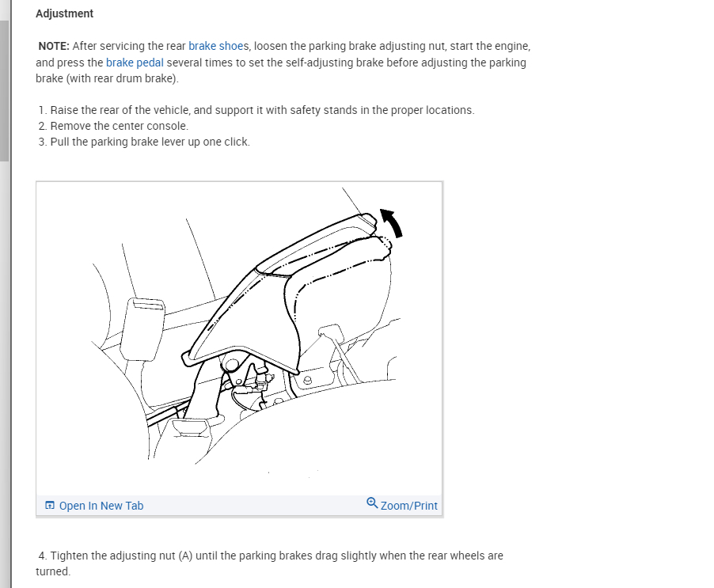This screenshot has width=714, height=588.
Task: Click the parking brake lever diagram image
Action: 240,338
